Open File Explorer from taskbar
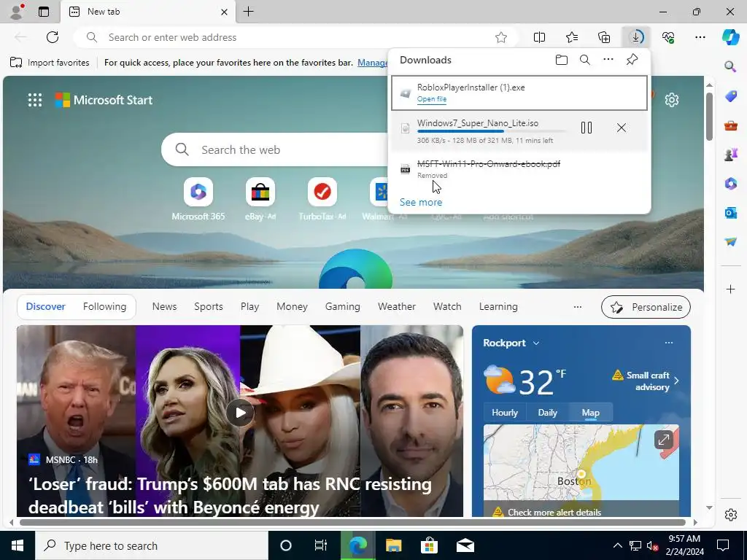Viewport: 747px width, 560px height. [x=393, y=545]
